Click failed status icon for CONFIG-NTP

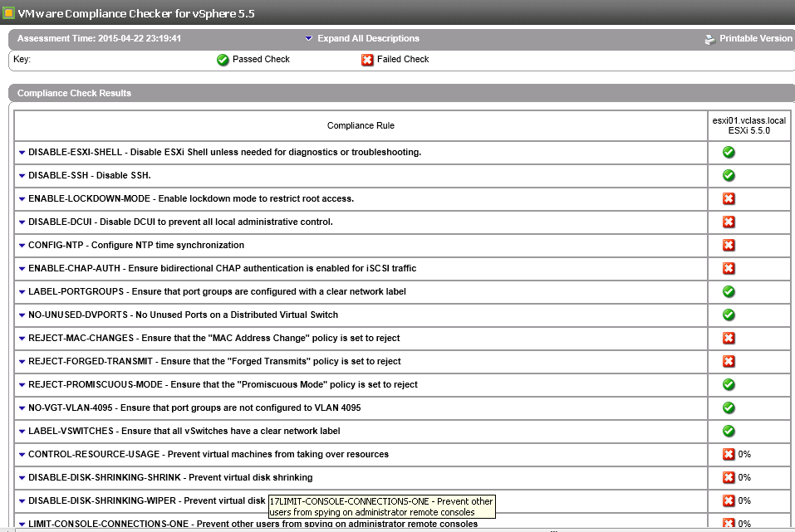729,245
